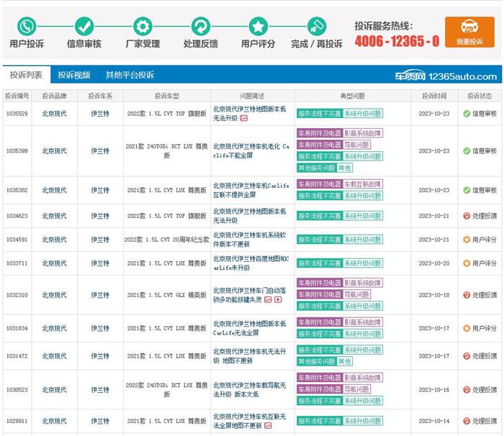504x436 pixels.
Task: Click 影音系统故障 tag in row 1032310
Action: [x=363, y=283]
